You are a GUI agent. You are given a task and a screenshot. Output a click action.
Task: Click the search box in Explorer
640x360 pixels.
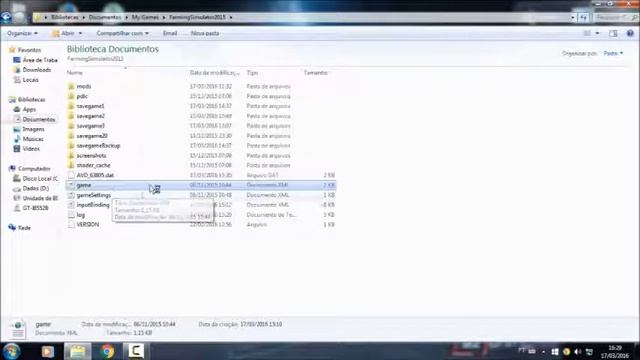[x=615, y=17]
